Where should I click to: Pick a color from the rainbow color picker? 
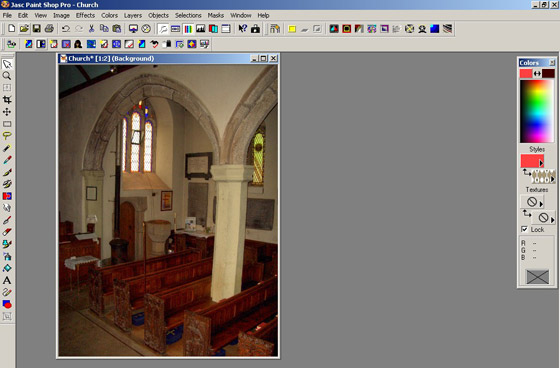pos(537,111)
